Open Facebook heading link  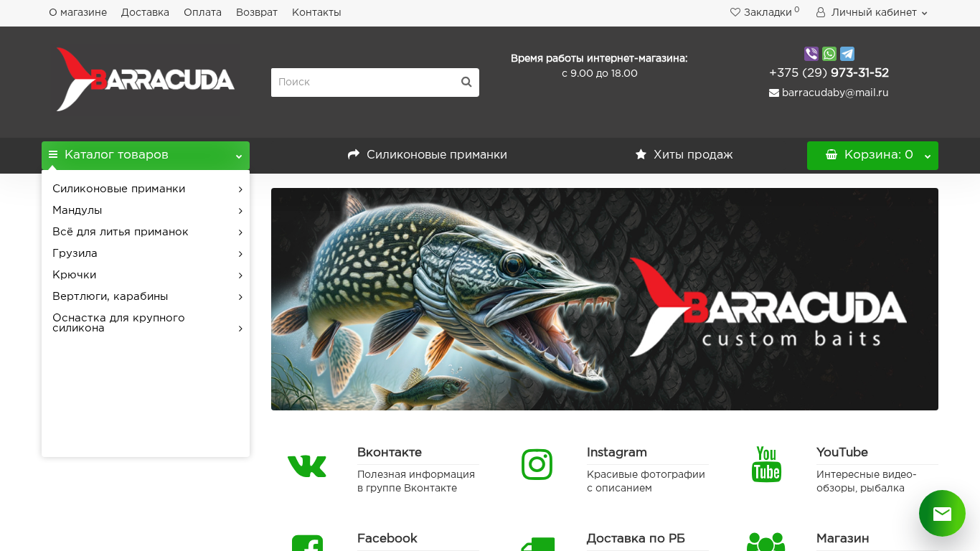point(387,538)
